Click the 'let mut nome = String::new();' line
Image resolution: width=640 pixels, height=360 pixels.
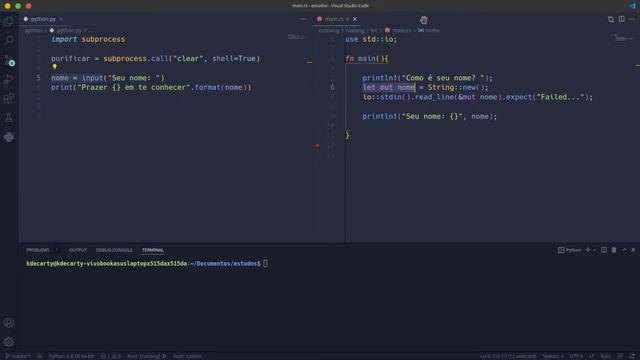[425, 87]
